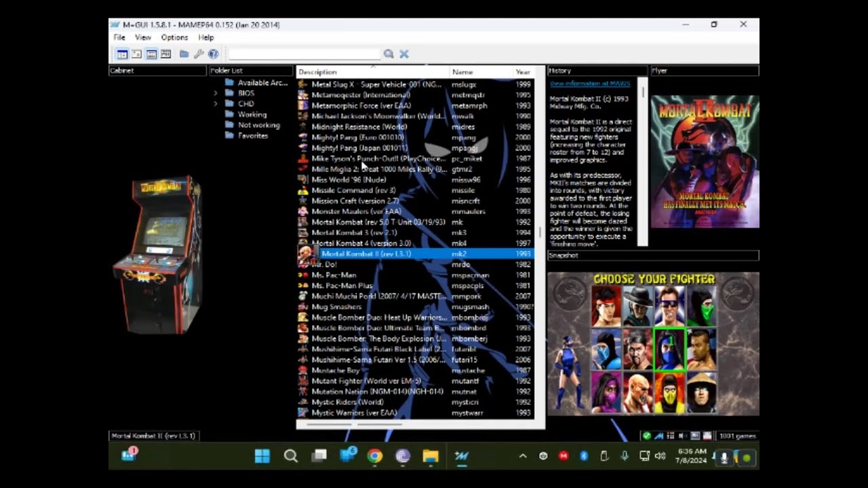Select Mortal Kombat 3 (rev 2.1)
The image size is (868, 488).
click(415, 232)
